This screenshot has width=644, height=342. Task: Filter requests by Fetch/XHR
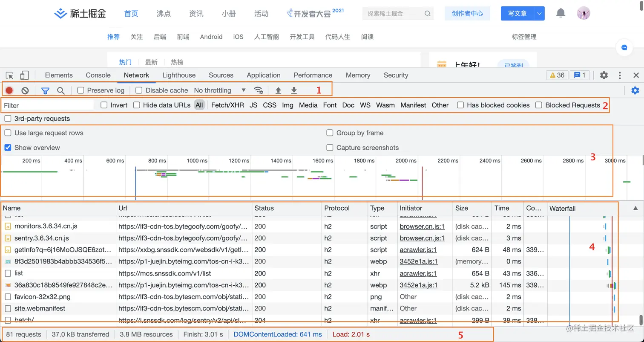(227, 105)
